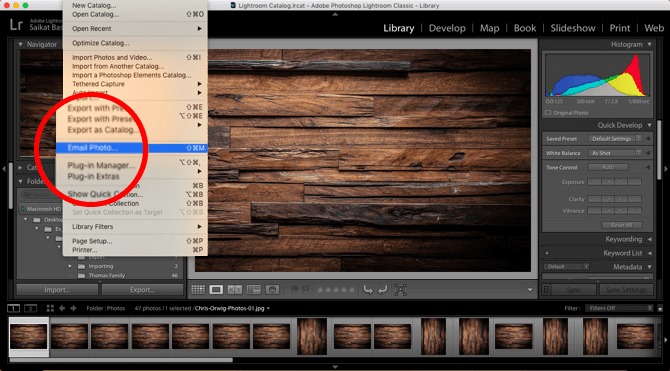Rotate photo counter-clockwise arrow icon

[368, 290]
